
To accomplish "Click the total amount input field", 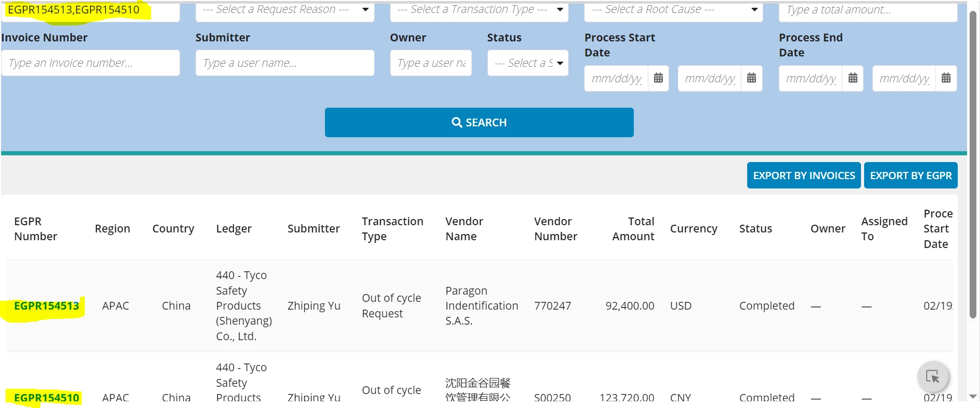I will pyautogui.click(x=868, y=10).
